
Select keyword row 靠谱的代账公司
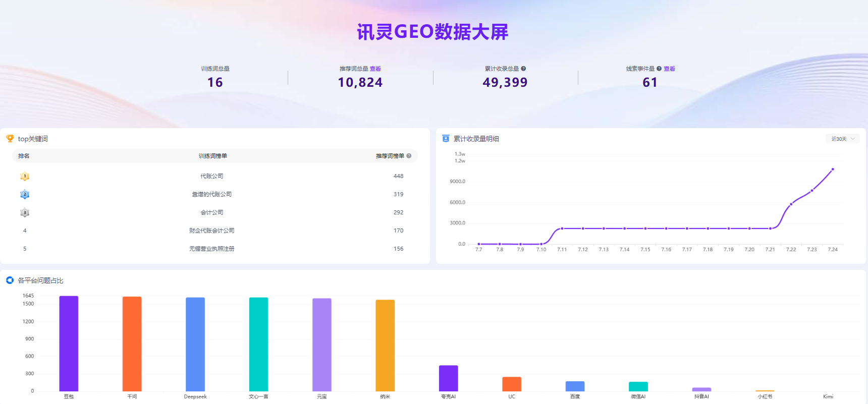click(215, 194)
